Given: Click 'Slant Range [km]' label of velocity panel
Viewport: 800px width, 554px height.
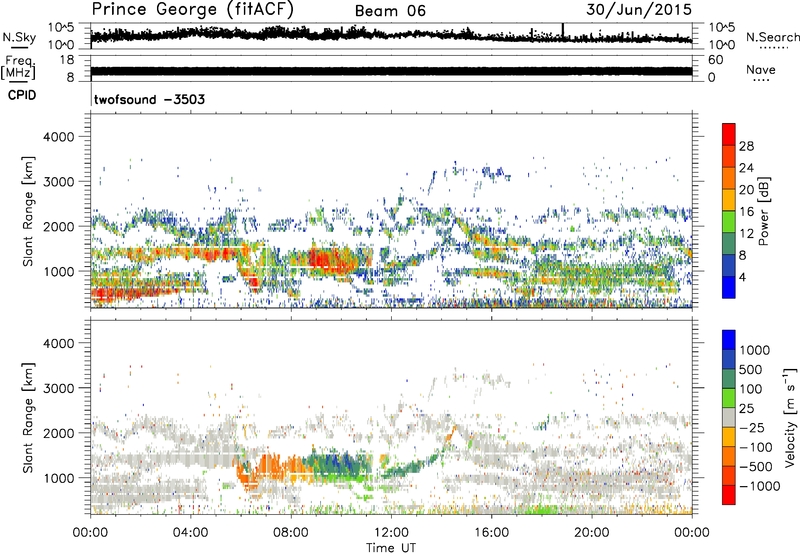Looking at the screenshot, I should pyautogui.click(x=28, y=418).
